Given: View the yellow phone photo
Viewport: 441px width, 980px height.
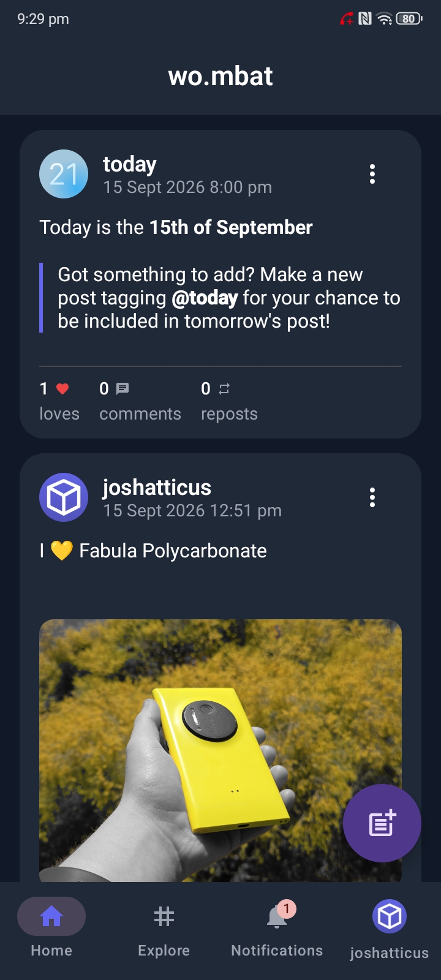Looking at the screenshot, I should pos(221,750).
